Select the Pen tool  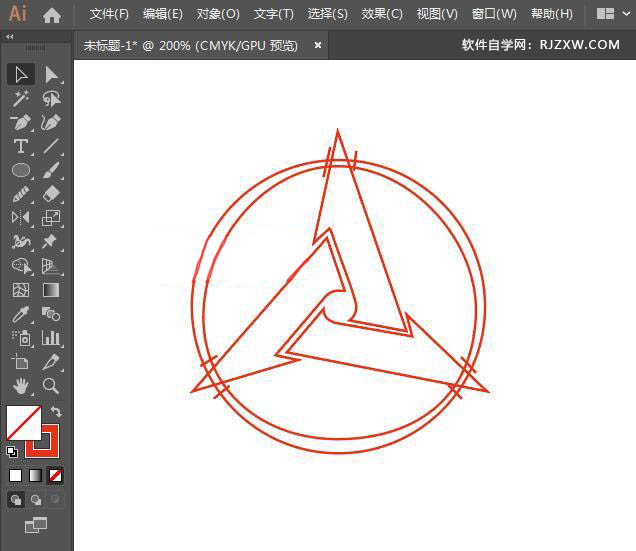pos(21,122)
